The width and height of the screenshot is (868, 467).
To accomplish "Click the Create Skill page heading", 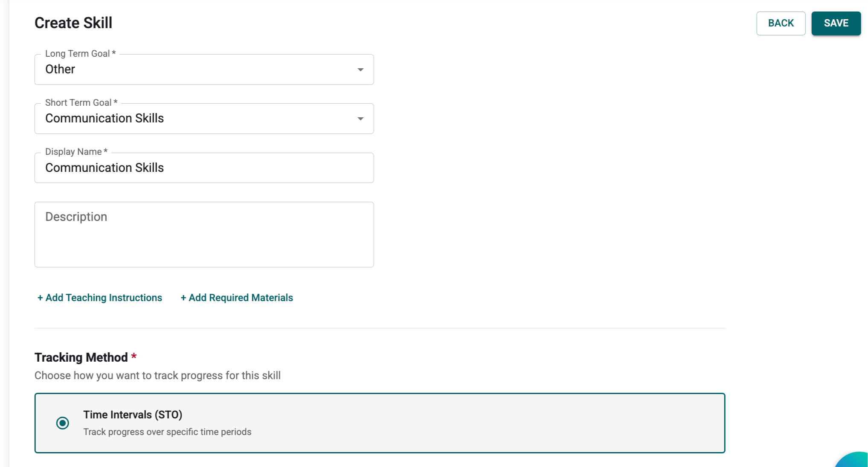I will coord(73,23).
